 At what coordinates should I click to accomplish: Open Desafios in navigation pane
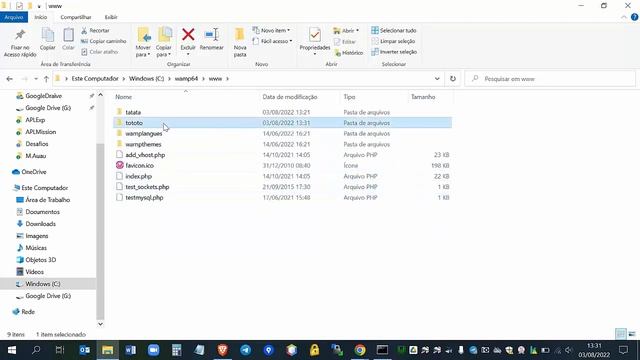pos(37,144)
